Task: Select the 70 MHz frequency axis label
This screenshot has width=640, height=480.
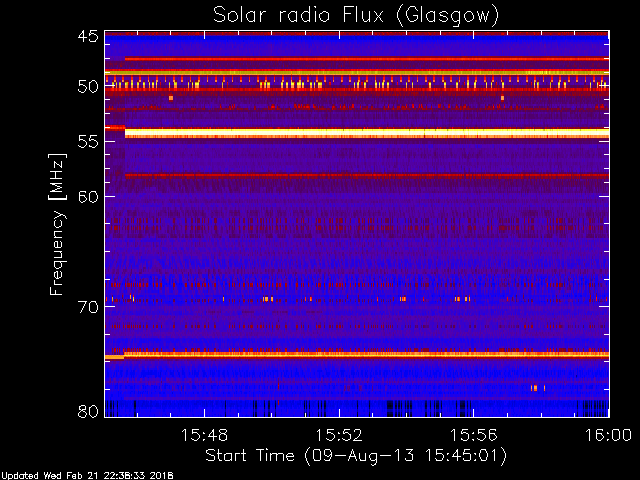Action: point(88,307)
